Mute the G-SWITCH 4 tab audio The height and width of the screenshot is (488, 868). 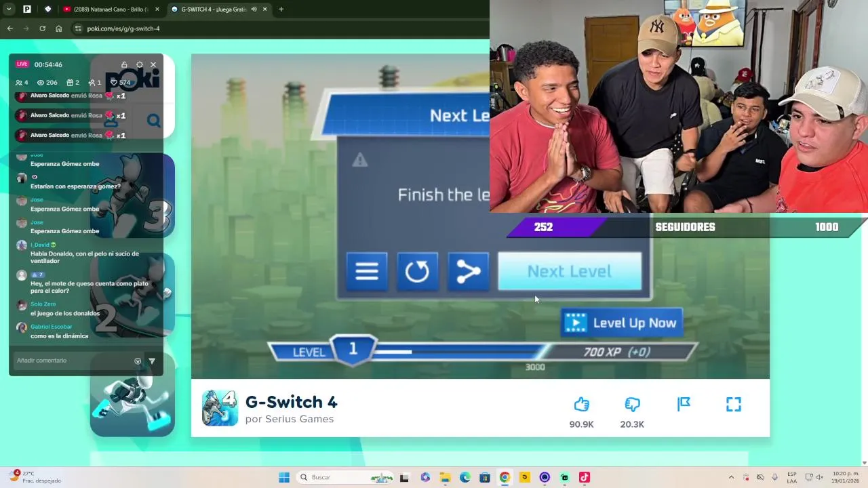click(x=254, y=9)
